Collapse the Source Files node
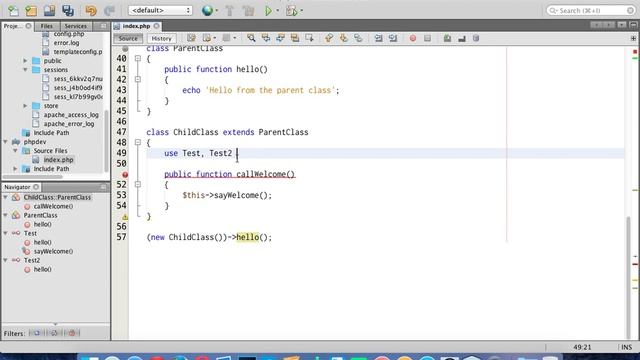 pos(16,151)
